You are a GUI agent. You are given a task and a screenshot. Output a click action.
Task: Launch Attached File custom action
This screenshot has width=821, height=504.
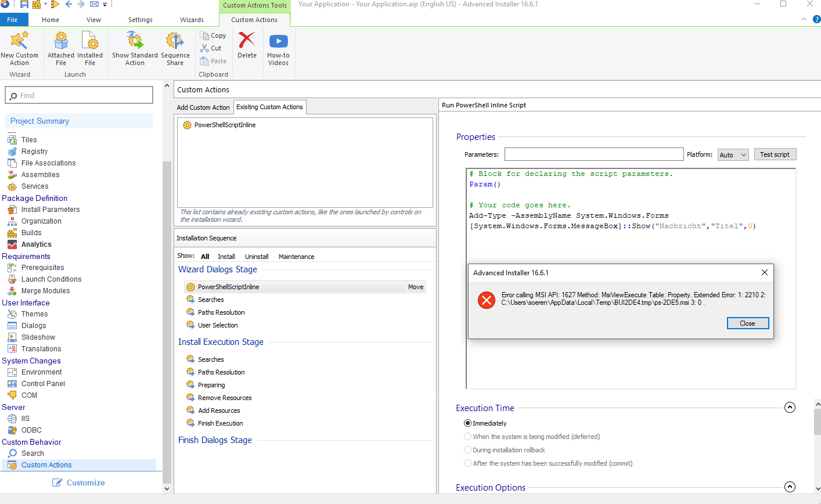61,48
